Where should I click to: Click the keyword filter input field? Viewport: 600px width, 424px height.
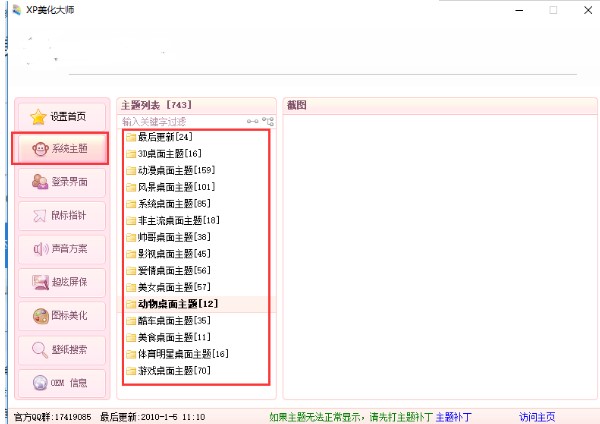[183, 122]
